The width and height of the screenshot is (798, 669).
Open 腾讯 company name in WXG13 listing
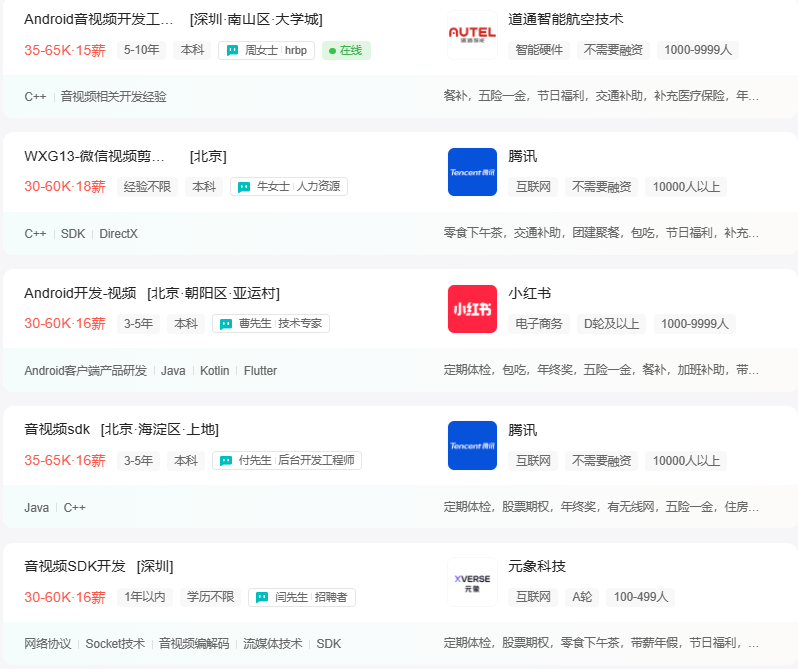coord(523,156)
